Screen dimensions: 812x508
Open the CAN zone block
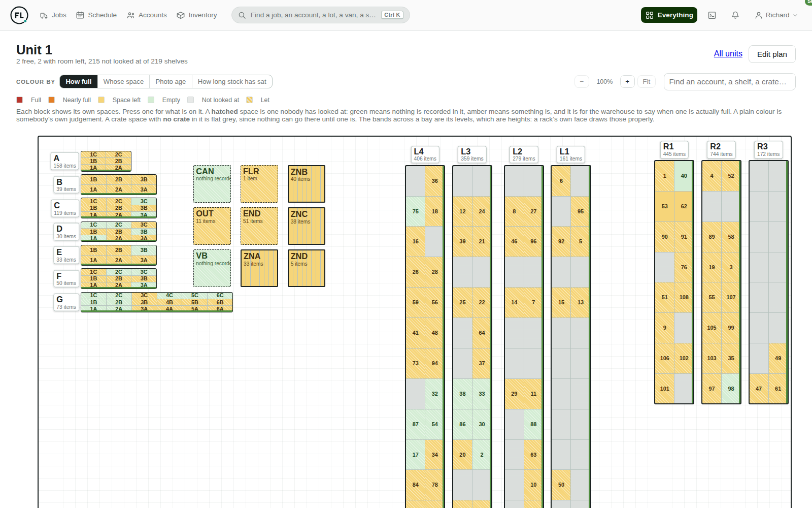(x=212, y=184)
